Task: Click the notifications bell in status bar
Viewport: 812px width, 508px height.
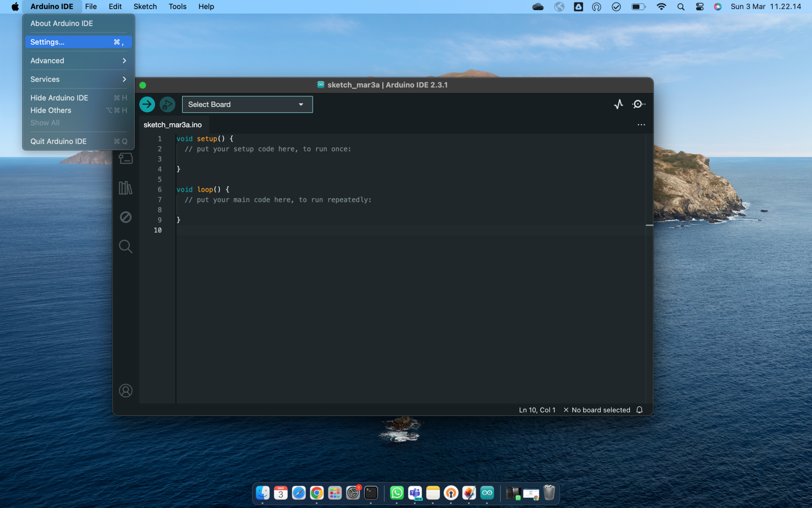Action: pos(639,410)
